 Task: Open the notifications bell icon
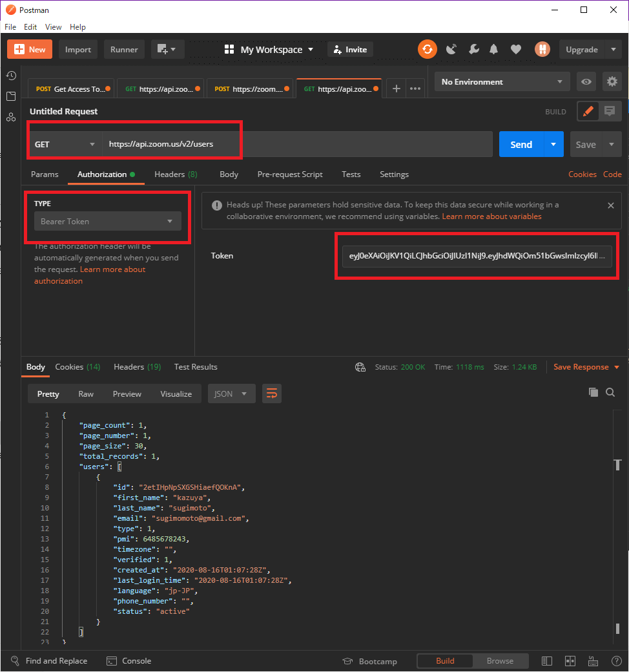tap(493, 49)
